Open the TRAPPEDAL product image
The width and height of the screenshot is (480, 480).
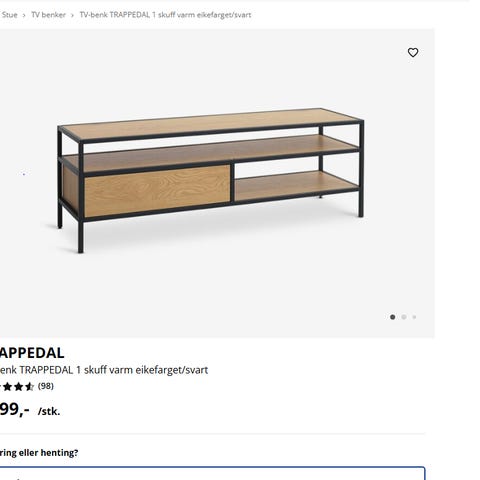[x=217, y=183]
